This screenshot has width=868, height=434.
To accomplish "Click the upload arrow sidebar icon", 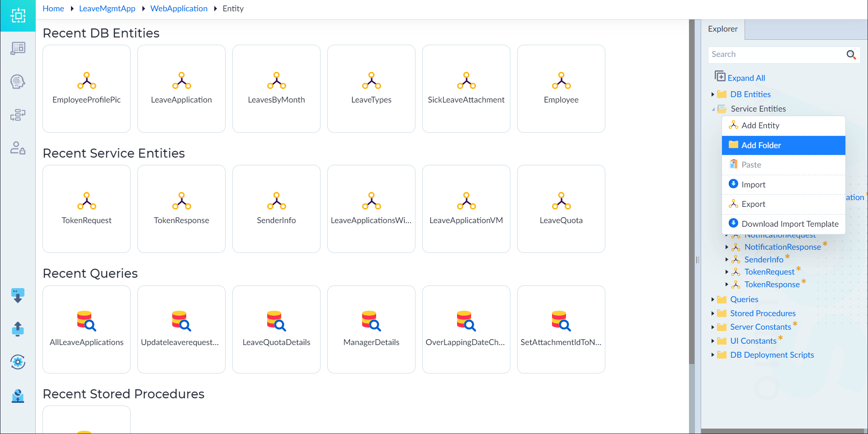I will click(18, 329).
